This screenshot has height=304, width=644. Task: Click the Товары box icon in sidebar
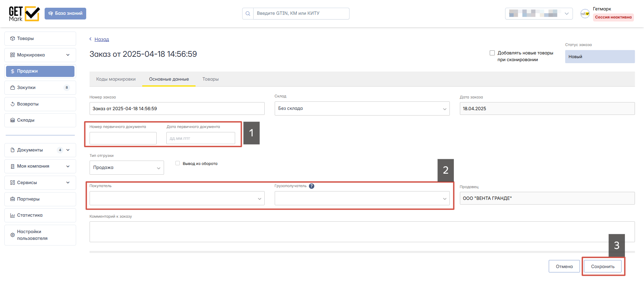[x=12, y=39]
